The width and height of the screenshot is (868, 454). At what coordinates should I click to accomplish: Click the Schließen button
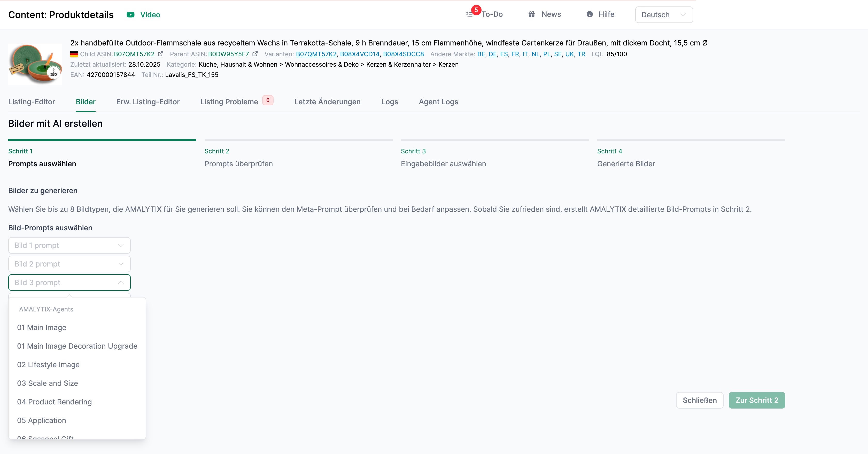pyautogui.click(x=699, y=400)
